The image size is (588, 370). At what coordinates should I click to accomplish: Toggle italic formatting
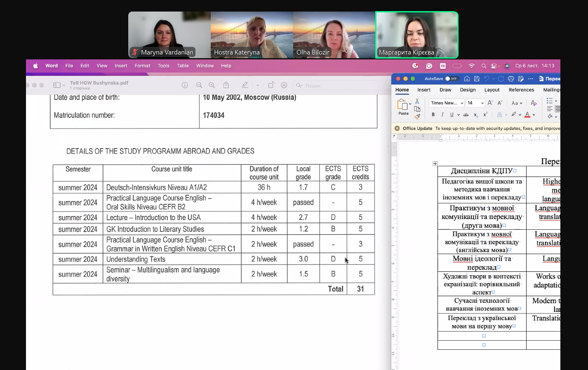click(442, 115)
